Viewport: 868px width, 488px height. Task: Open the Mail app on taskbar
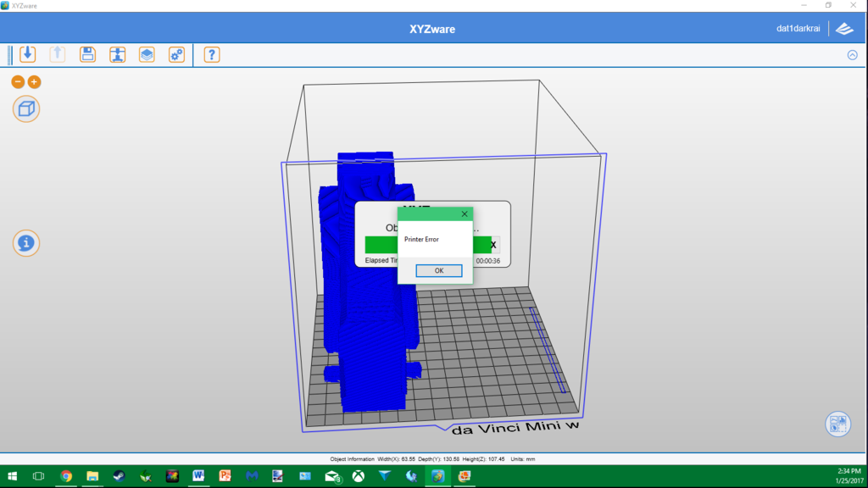pyautogui.click(x=332, y=476)
